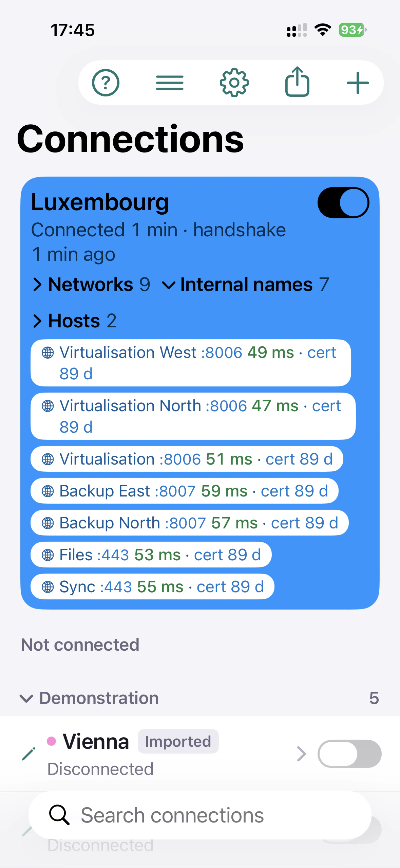Screen dimensions: 400x868
Task: Expand the Networks 9 section
Action: 91,284
